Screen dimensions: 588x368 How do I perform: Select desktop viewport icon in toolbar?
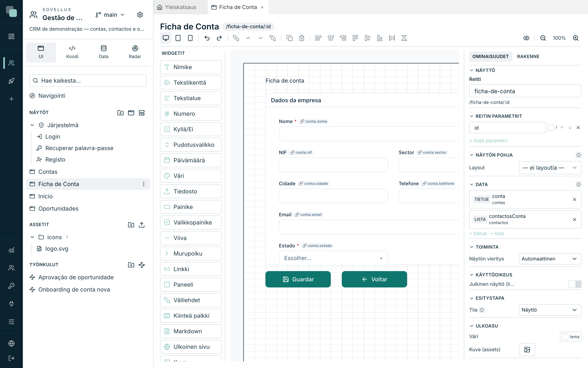pyautogui.click(x=166, y=38)
